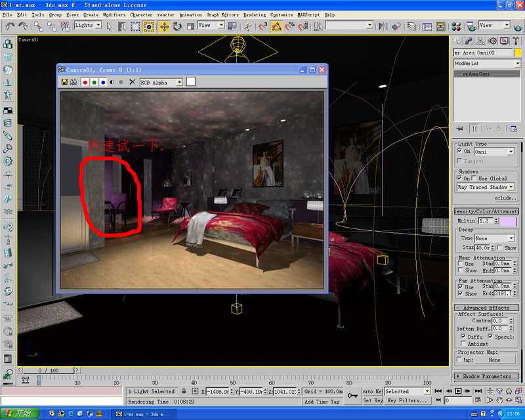
Task: Toggle the Targeted checkbox
Action: pyautogui.click(x=459, y=161)
